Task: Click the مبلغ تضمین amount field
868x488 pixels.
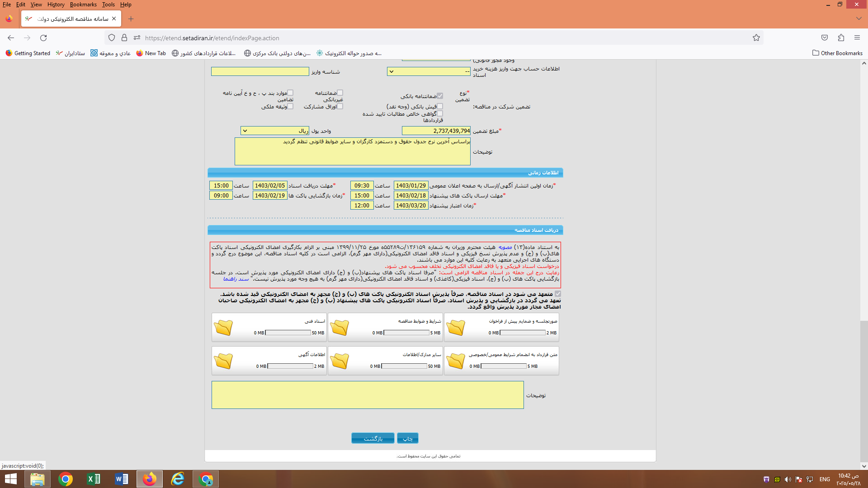Action: [x=436, y=131]
